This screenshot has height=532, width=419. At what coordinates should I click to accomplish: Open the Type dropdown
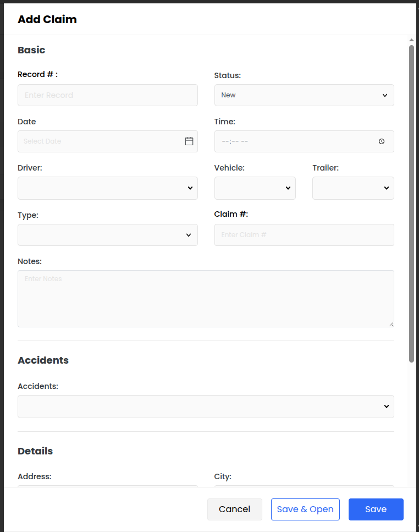pyautogui.click(x=107, y=235)
